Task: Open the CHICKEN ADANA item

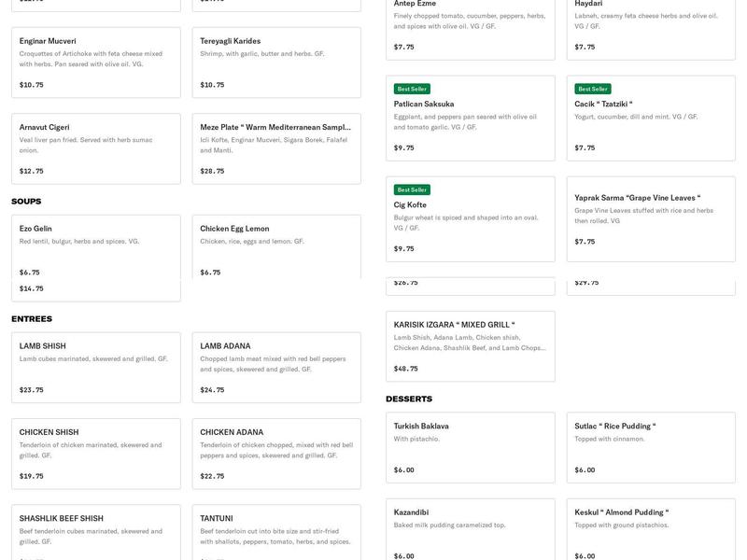Action: (x=276, y=454)
